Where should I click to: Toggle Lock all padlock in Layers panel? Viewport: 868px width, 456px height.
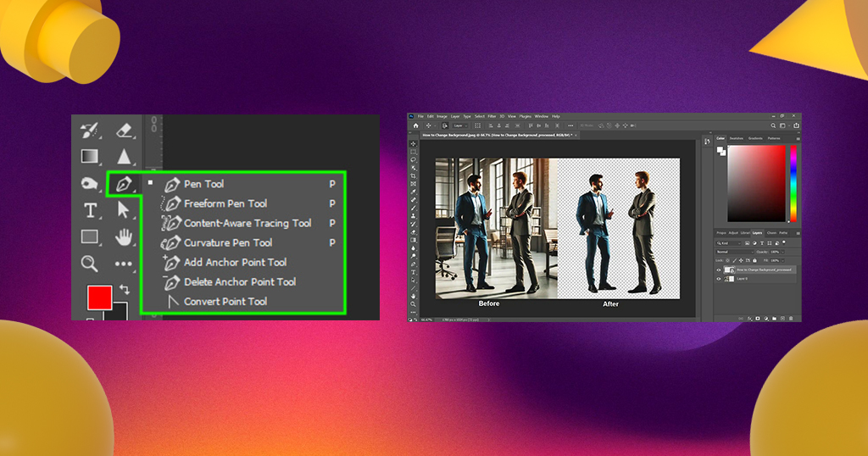tap(754, 261)
